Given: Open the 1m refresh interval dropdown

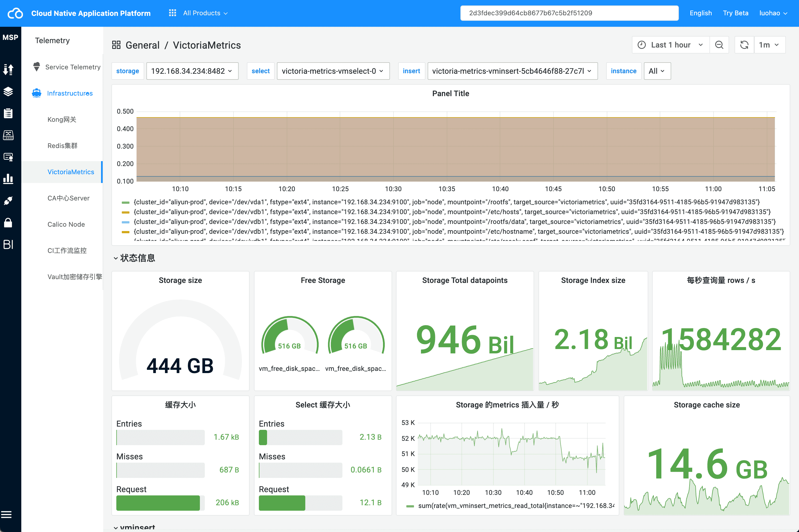Looking at the screenshot, I should pyautogui.click(x=770, y=45).
